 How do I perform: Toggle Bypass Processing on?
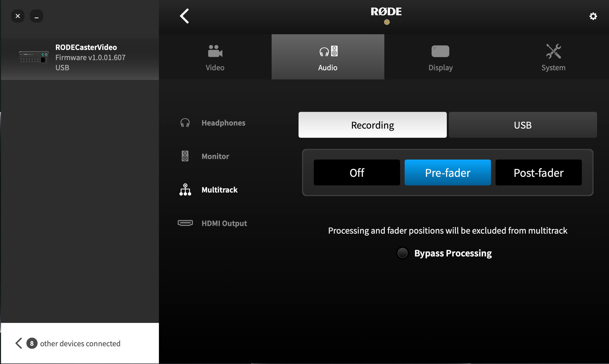pos(402,253)
